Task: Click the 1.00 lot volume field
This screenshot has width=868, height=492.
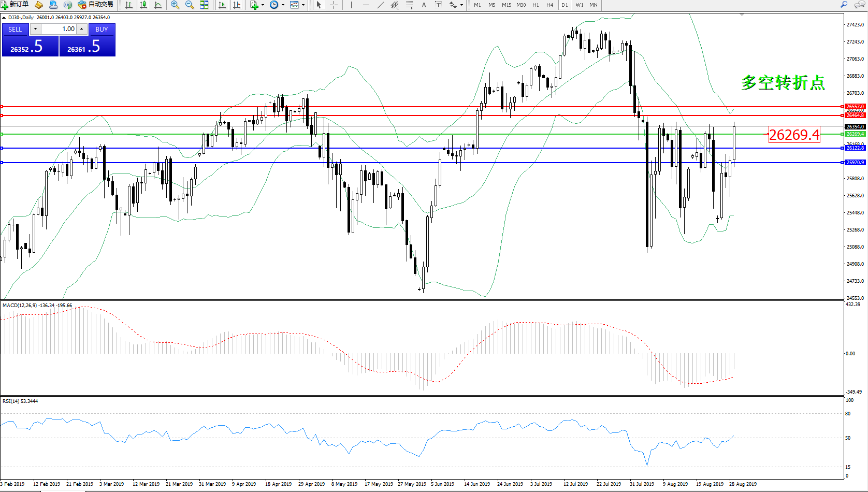Action: click(59, 29)
